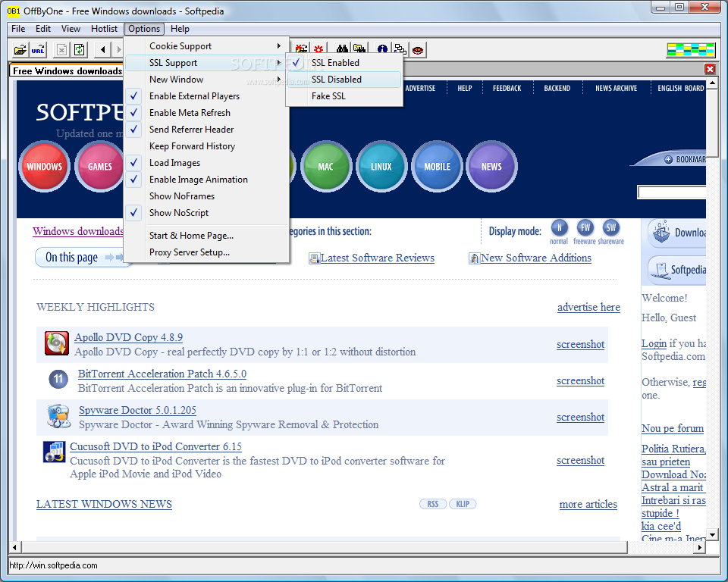Click the Apollo DVD Copy icon
728x582 pixels.
(x=57, y=343)
